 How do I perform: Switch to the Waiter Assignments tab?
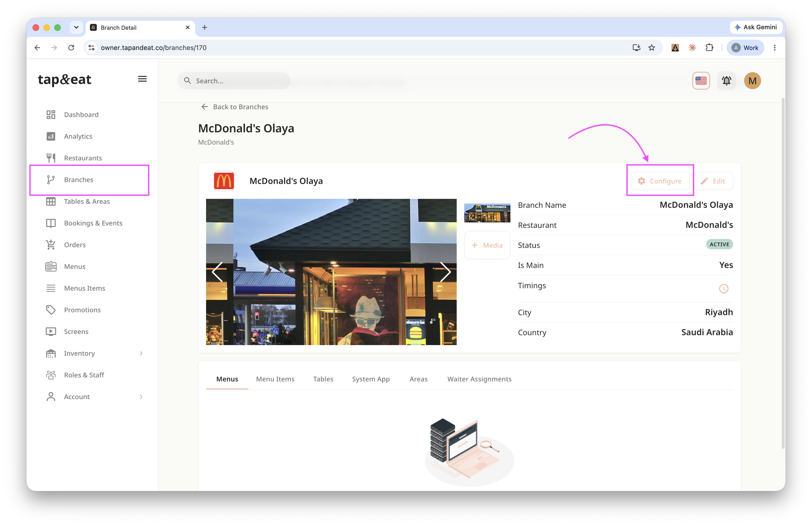479,379
